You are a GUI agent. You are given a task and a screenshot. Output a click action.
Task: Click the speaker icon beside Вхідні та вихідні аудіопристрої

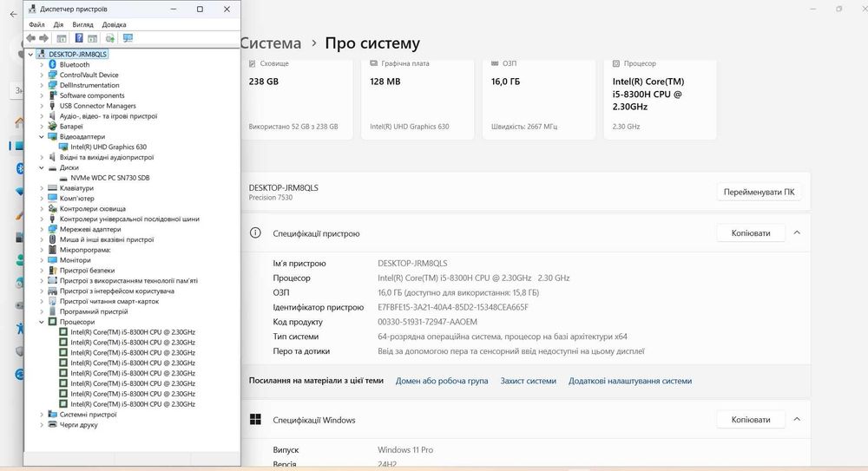pos(53,157)
